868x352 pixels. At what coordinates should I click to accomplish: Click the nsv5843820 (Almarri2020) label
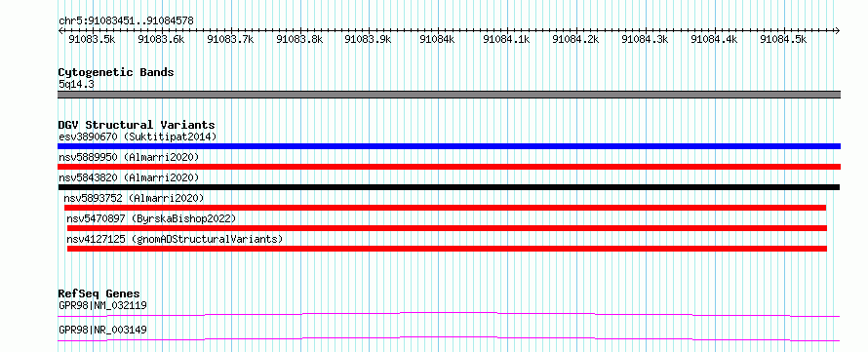(x=129, y=177)
